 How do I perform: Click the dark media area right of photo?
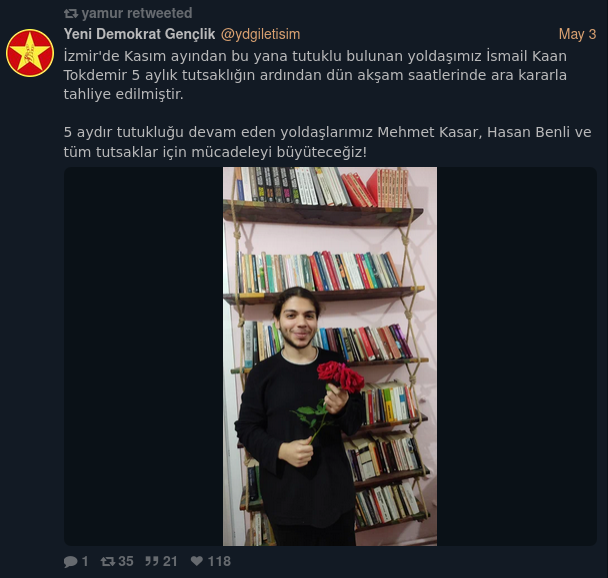pos(516,356)
